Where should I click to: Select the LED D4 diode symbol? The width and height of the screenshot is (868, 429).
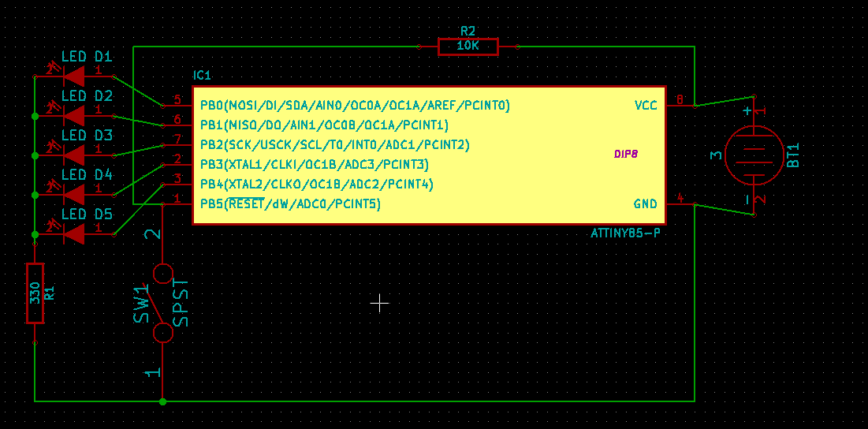pyautogui.click(x=74, y=194)
